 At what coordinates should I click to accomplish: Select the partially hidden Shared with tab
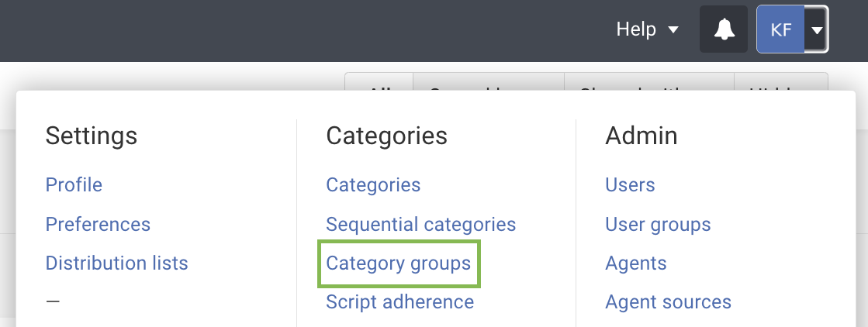coord(648,84)
